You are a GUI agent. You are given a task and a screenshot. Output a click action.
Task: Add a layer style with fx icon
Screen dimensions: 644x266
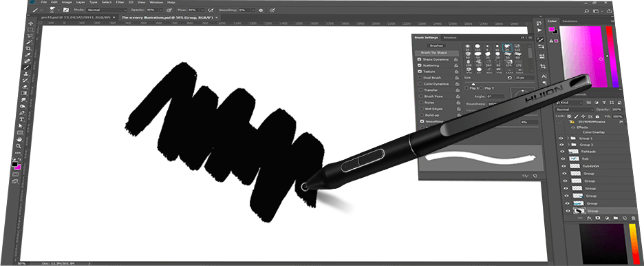pyautogui.click(x=590, y=218)
